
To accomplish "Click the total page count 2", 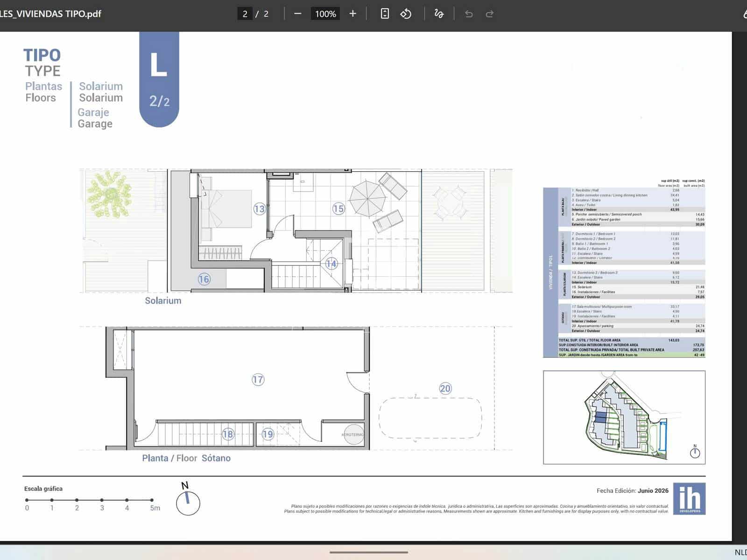I will coord(266,14).
